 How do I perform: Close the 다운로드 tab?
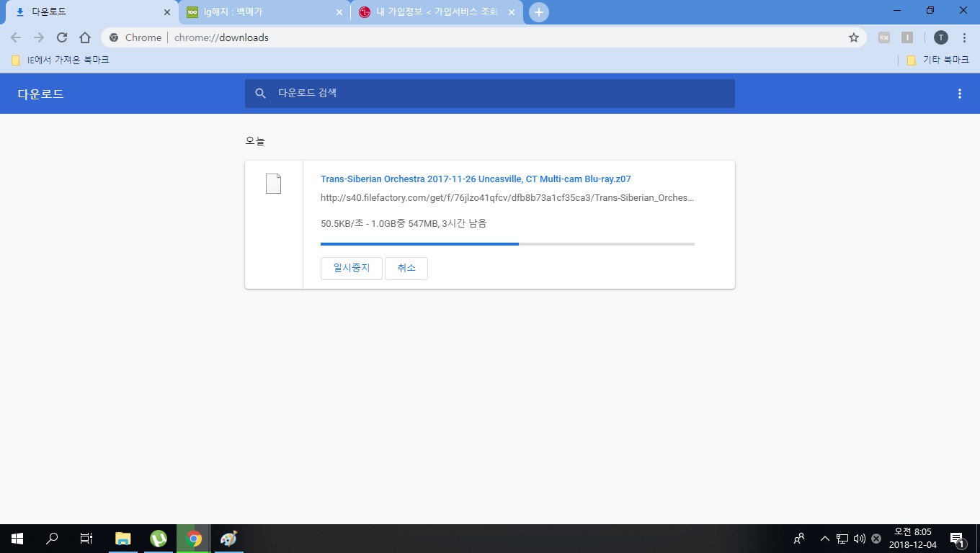[167, 12]
